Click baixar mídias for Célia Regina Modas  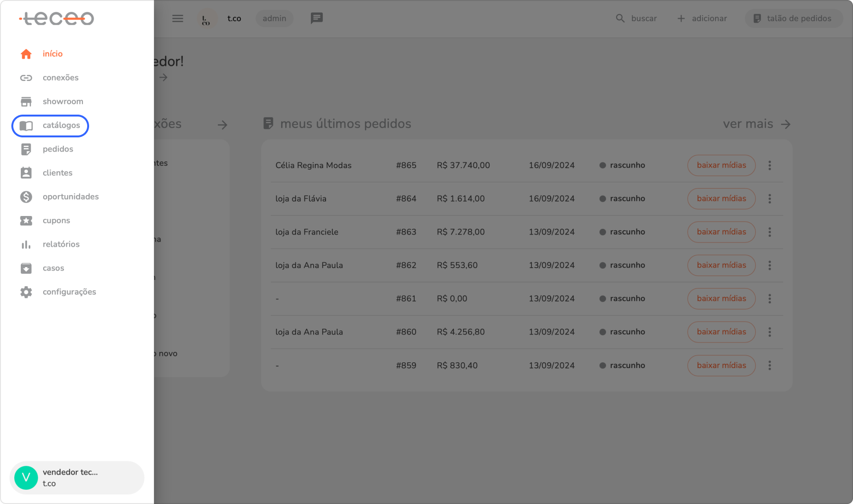(x=721, y=165)
